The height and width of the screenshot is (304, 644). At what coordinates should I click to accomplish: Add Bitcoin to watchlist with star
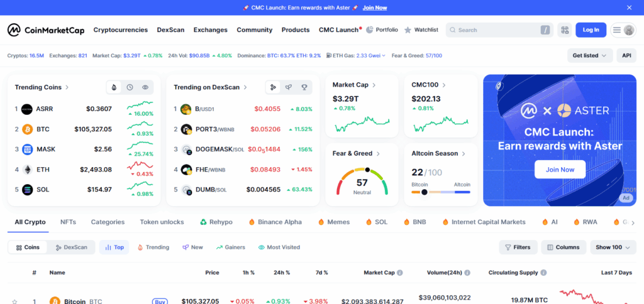tap(15, 301)
